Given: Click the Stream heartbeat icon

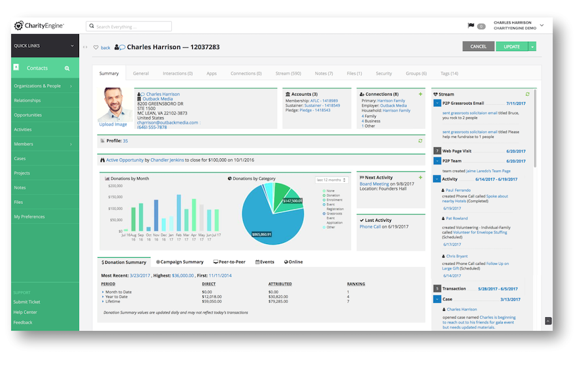Looking at the screenshot, I should click(x=435, y=94).
